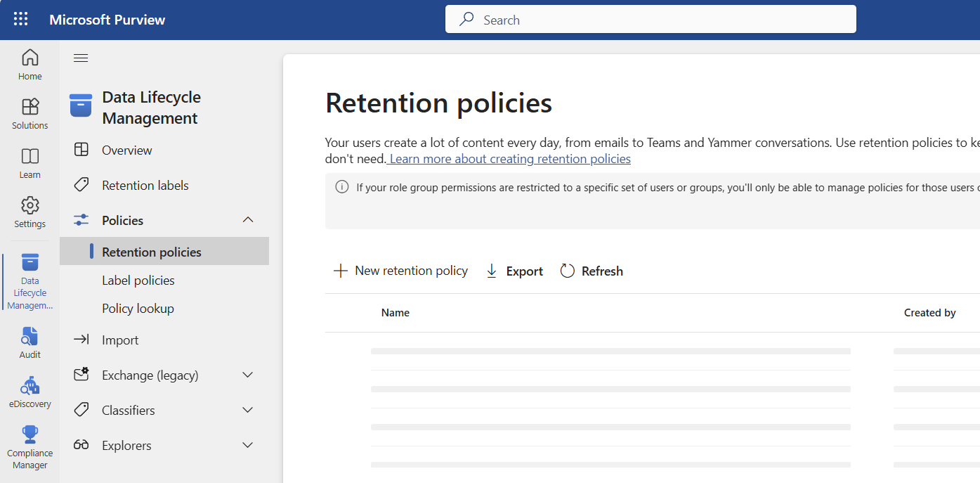Select Retention policies in sidebar

164,251
